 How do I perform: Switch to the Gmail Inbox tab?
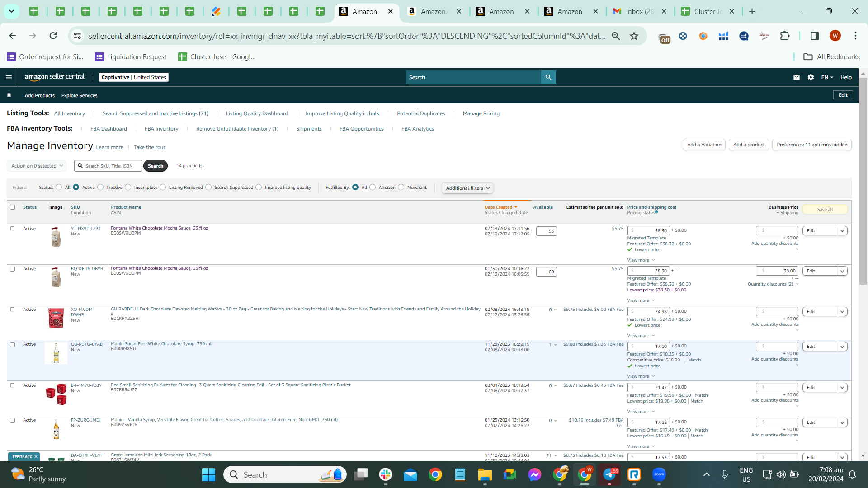(639, 12)
